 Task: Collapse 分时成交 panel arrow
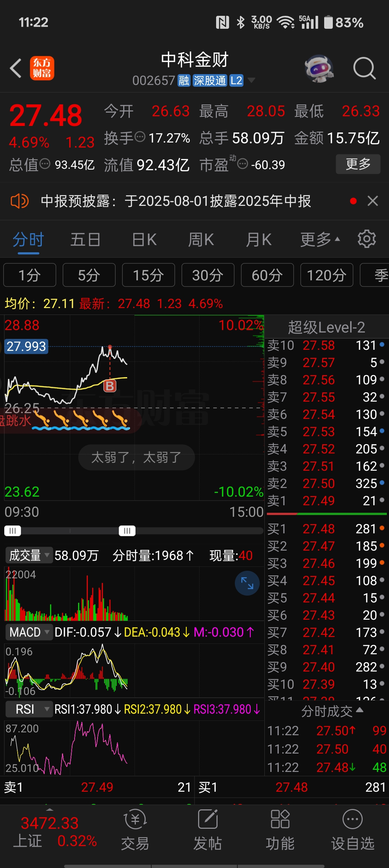point(359,710)
